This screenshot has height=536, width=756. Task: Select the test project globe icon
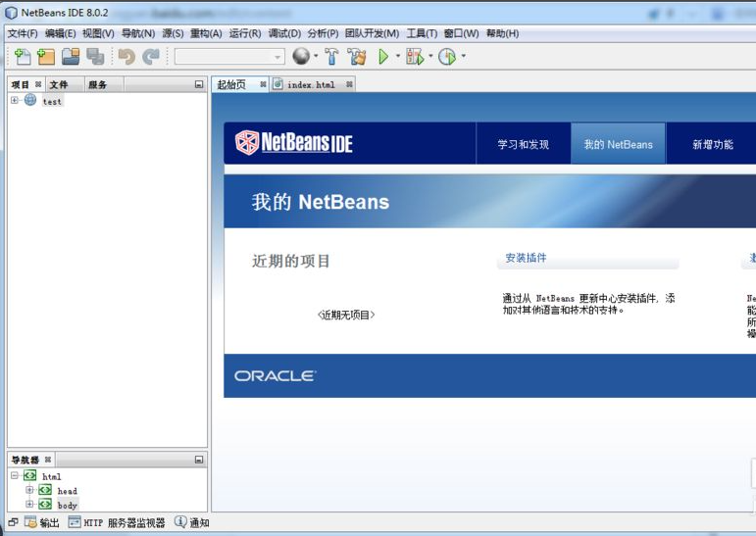(30, 100)
